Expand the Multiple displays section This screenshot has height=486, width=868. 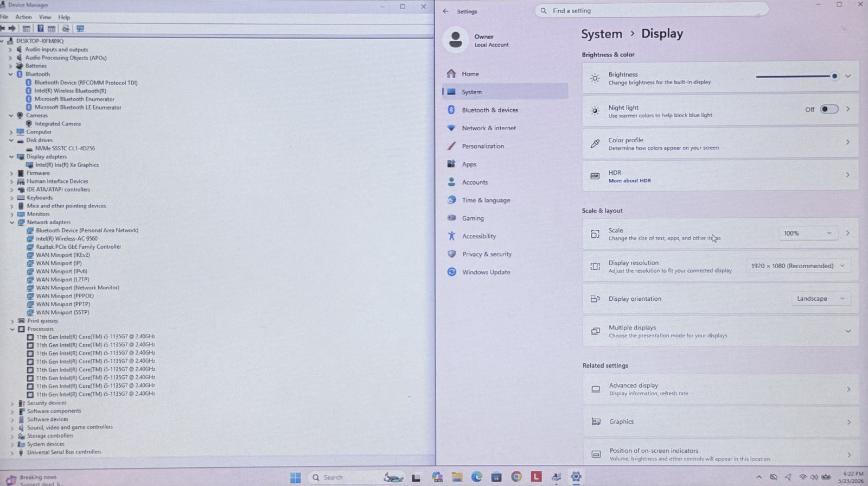tap(848, 331)
